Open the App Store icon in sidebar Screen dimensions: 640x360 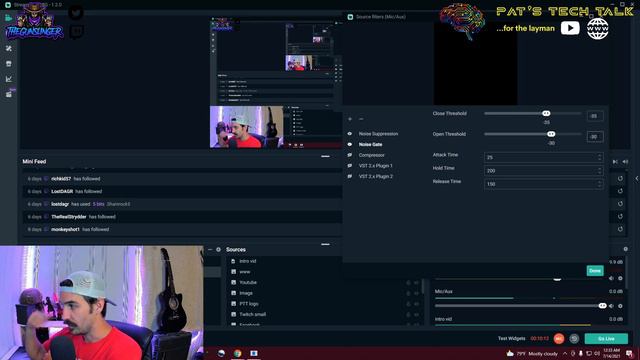(9, 64)
